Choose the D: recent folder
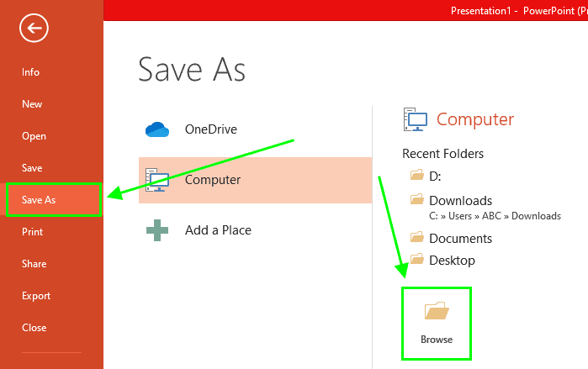The width and height of the screenshot is (588, 369). tap(435, 176)
